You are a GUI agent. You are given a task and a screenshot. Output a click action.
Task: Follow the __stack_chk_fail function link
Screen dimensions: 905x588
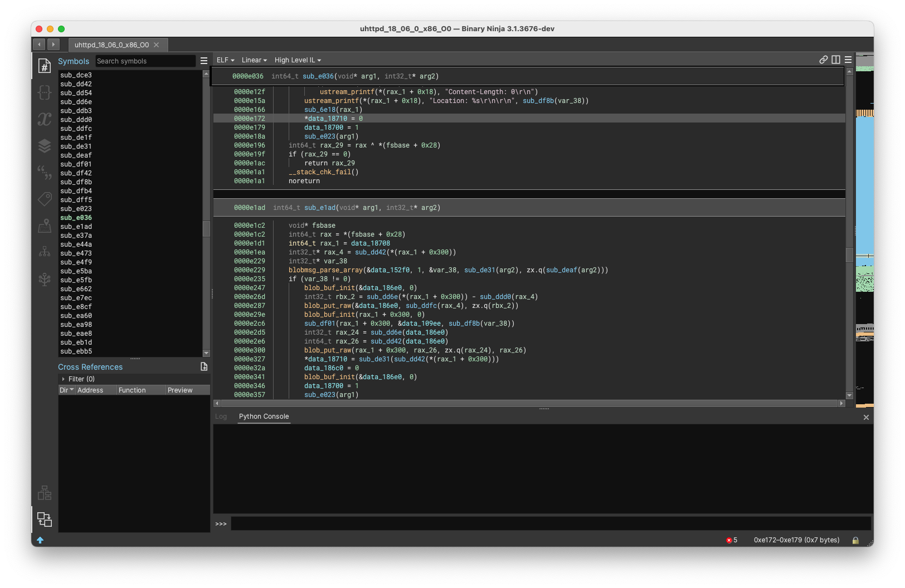[320, 172]
